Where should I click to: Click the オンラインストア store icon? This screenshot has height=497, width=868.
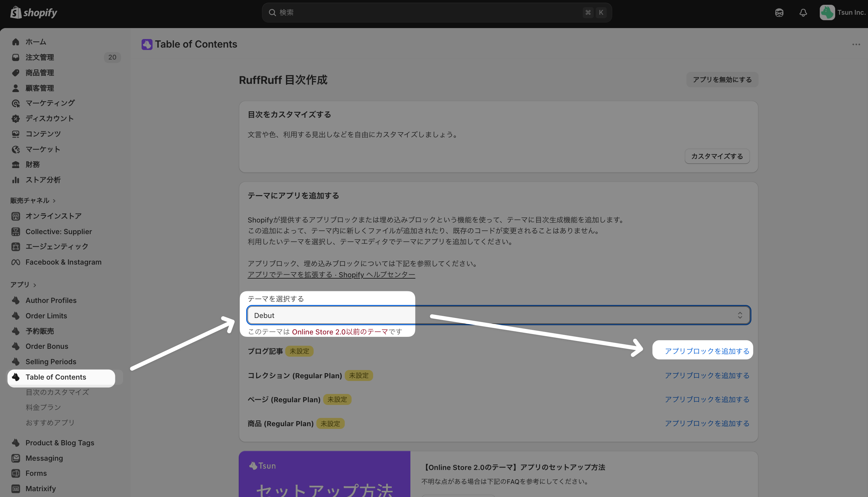tap(16, 216)
